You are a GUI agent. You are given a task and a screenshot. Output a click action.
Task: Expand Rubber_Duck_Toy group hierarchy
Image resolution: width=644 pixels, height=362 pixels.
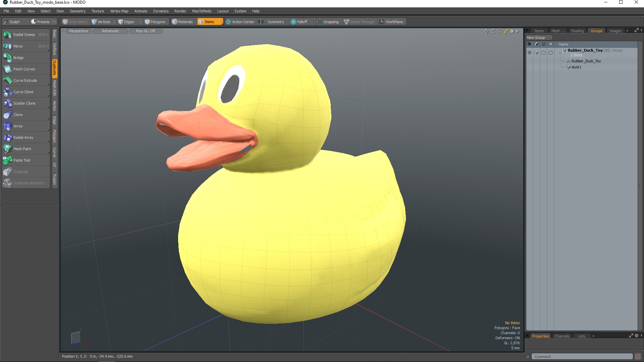coord(560,52)
